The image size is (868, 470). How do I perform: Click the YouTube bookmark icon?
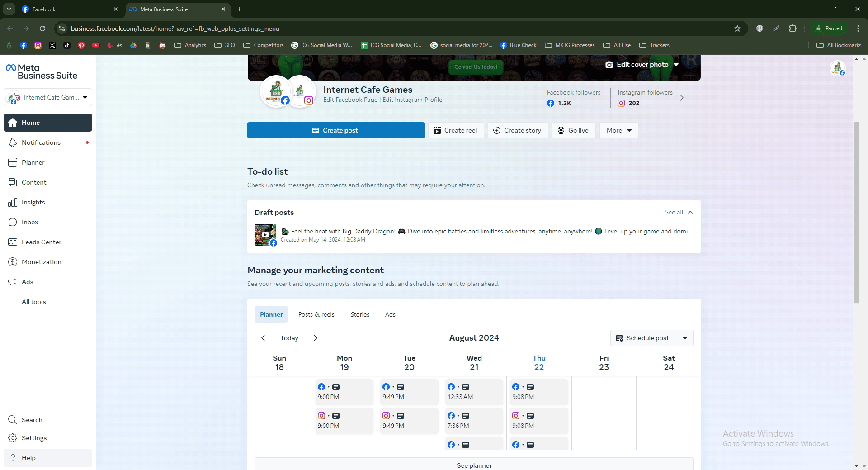[x=96, y=45]
